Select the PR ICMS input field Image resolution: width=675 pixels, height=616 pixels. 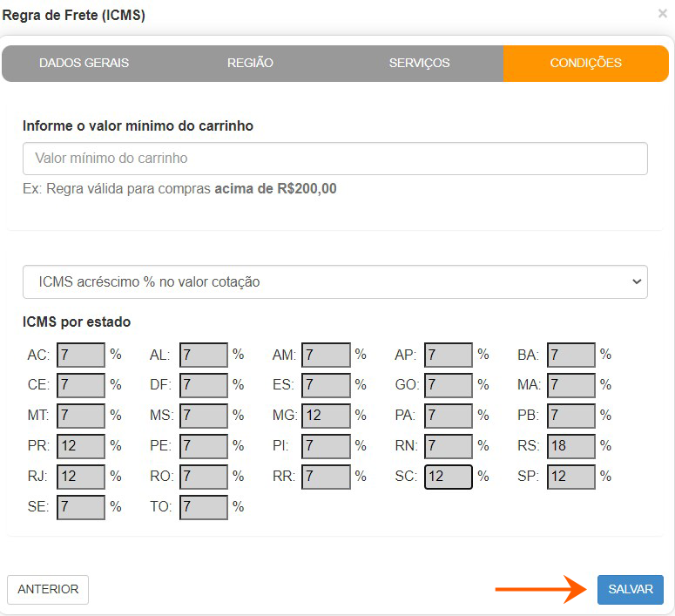pyautogui.click(x=80, y=446)
